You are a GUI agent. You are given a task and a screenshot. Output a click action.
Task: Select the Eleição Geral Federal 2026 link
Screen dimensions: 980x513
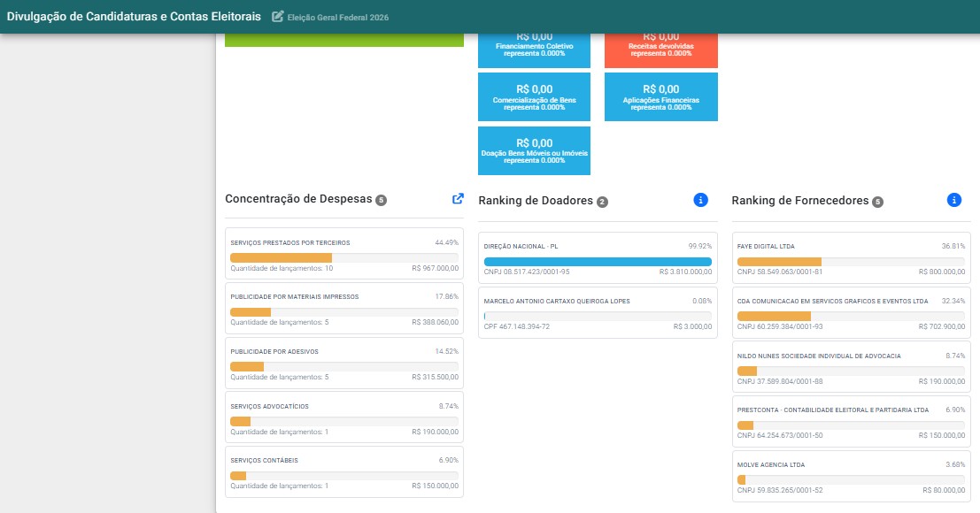[x=338, y=18]
